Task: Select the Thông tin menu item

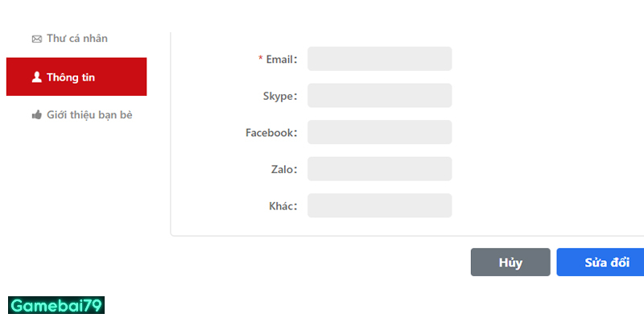Action: pos(76,77)
